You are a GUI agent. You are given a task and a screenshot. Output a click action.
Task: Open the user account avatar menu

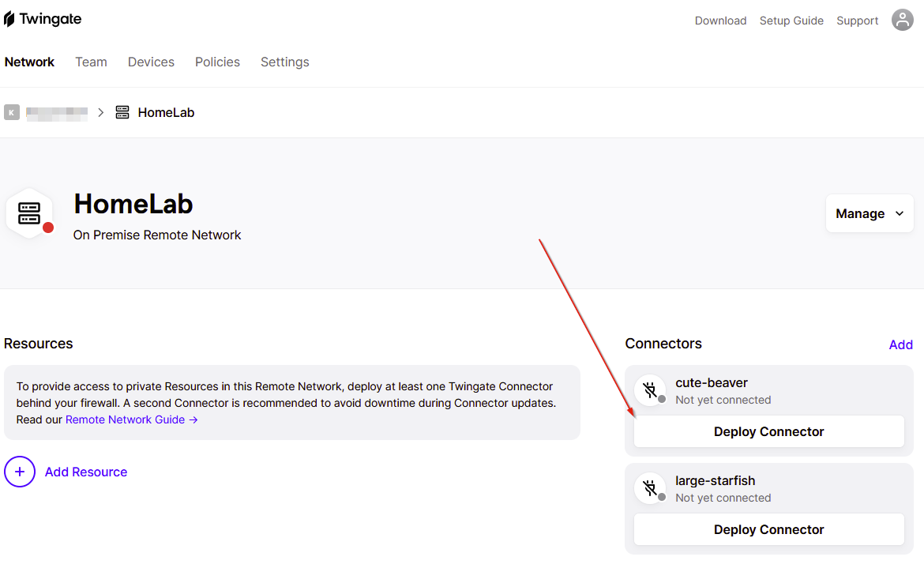(x=902, y=20)
